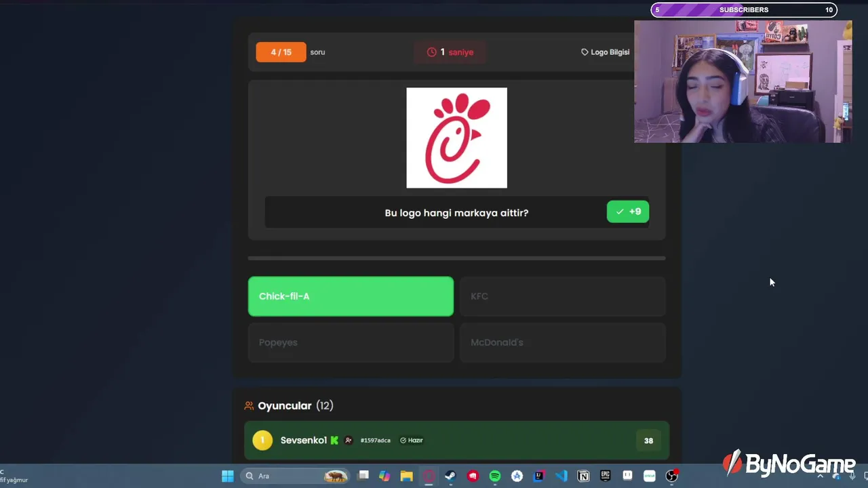Click the subscribers goal bar overlay
The height and width of the screenshot is (488, 868).
click(744, 9)
